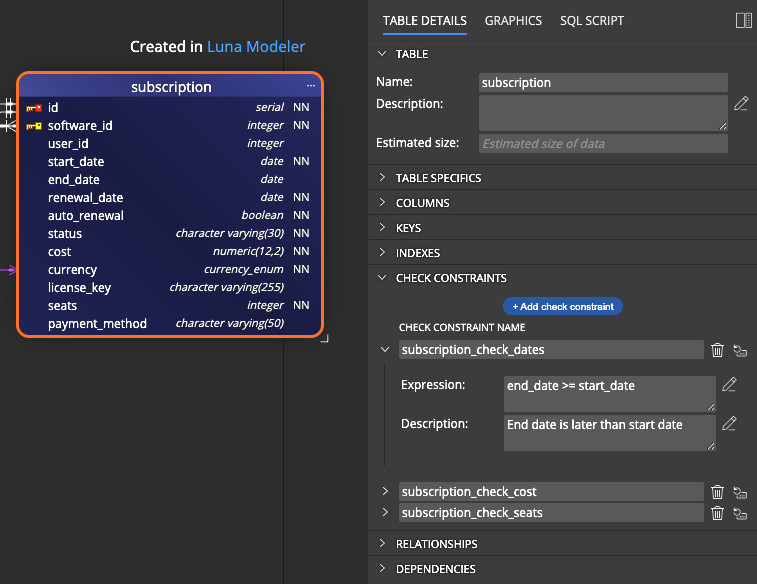Select the cost column row
This screenshot has width=757, height=584.
pos(170,251)
